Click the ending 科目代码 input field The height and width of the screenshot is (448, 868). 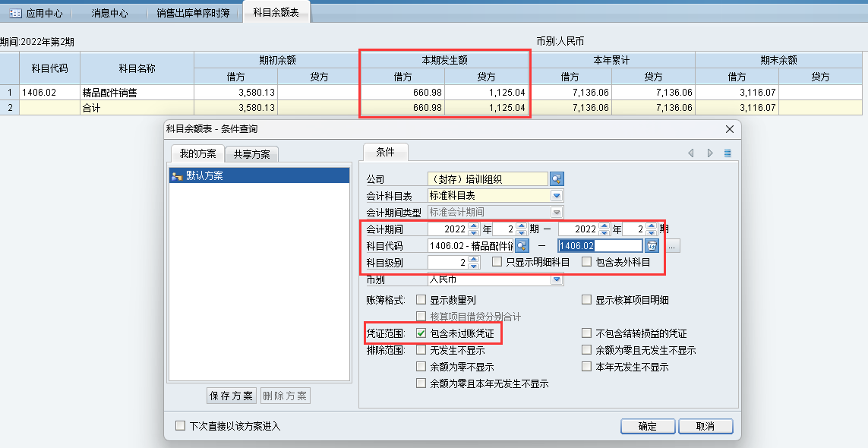[600, 245]
